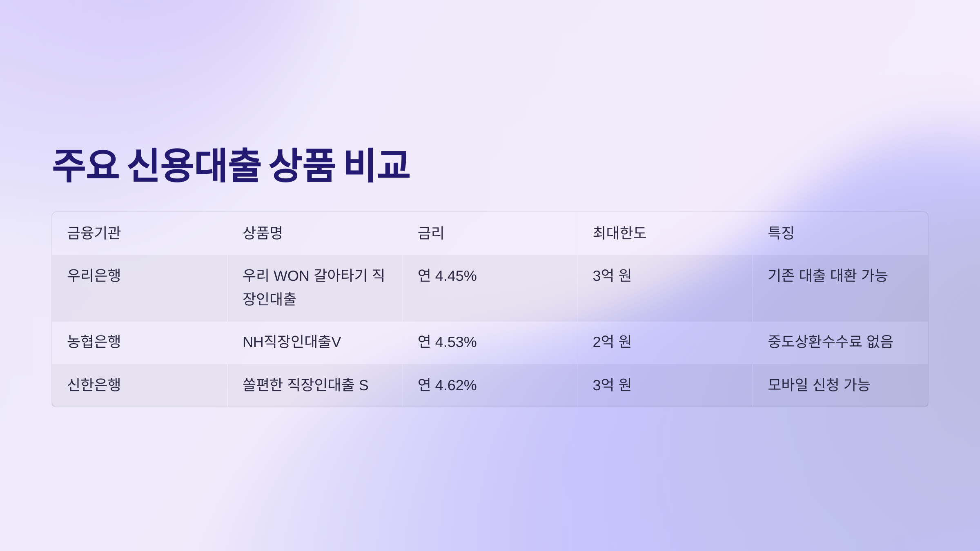Image resolution: width=980 pixels, height=551 pixels.
Task: Click the 최대한도 column header
Action: (619, 233)
